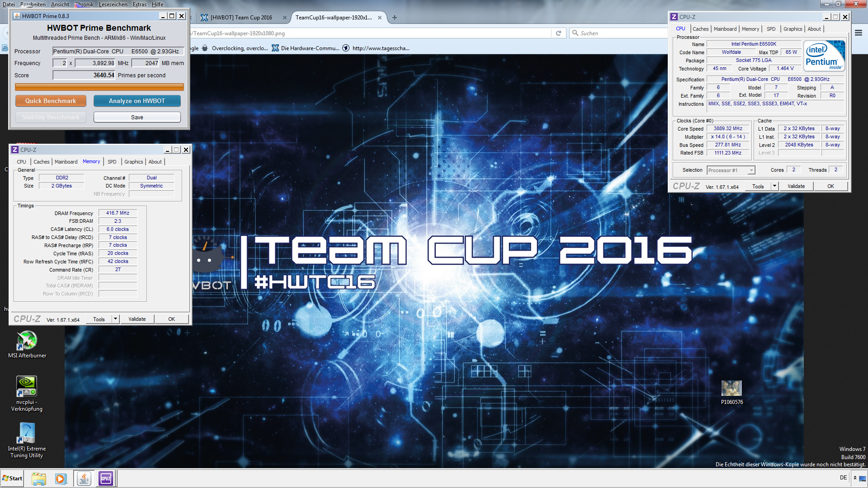Switch to Graphics tab in right CPU-Z window
This screenshot has width=868, height=488.
click(793, 29)
